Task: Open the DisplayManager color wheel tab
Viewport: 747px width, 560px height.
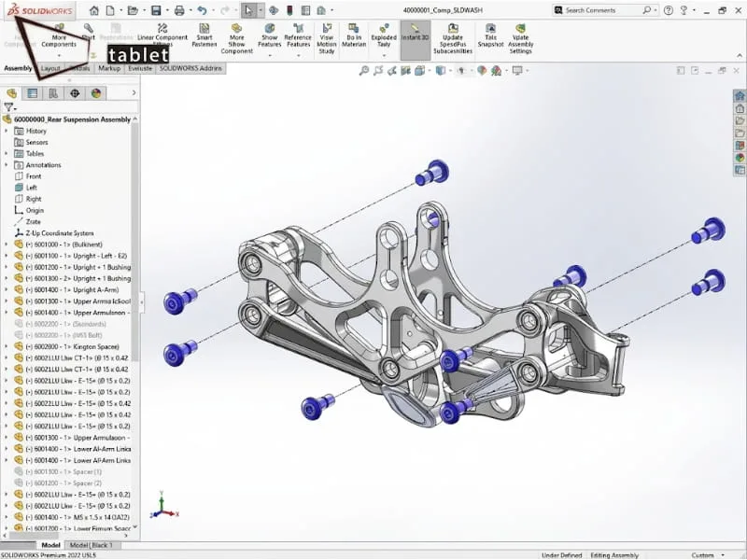Action: click(x=96, y=93)
